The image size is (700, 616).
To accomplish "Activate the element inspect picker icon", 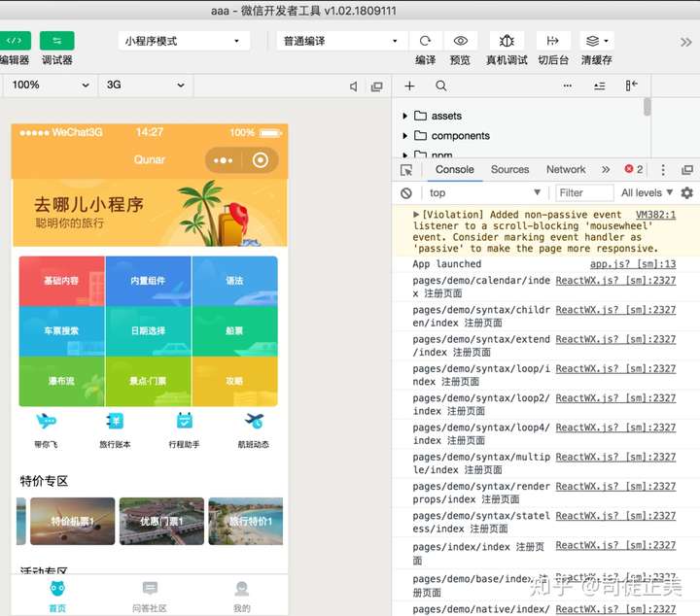I will pos(406,170).
